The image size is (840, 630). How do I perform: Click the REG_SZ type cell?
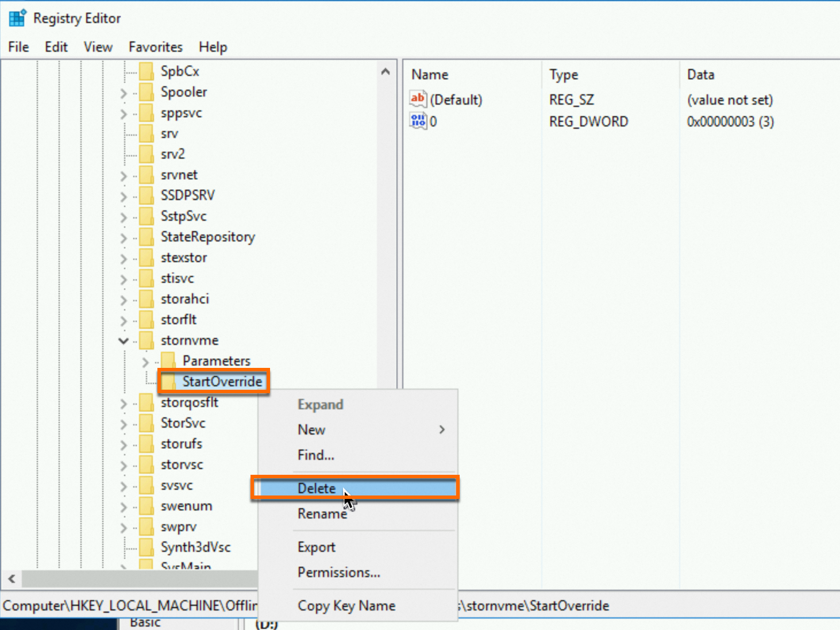571,99
